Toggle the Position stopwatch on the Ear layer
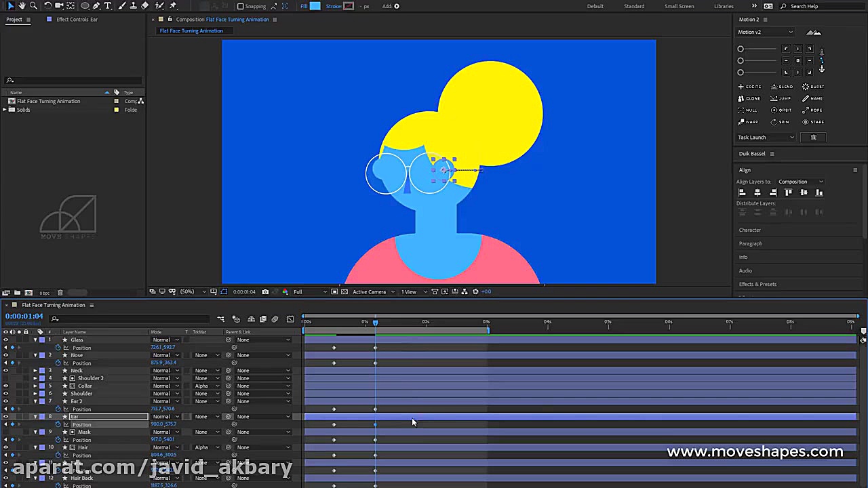Image resolution: width=868 pixels, height=488 pixels. pos(58,424)
